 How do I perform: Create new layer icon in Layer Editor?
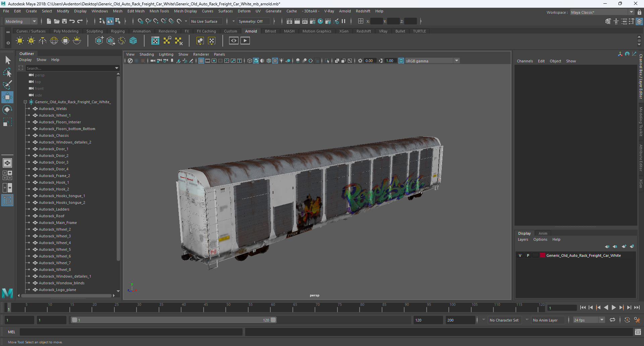click(x=624, y=246)
